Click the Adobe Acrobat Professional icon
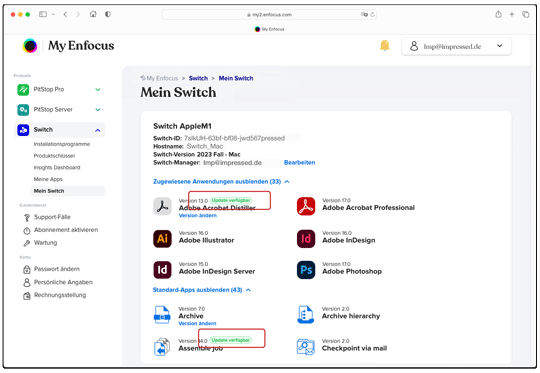The height and width of the screenshot is (373, 540). pos(306,206)
